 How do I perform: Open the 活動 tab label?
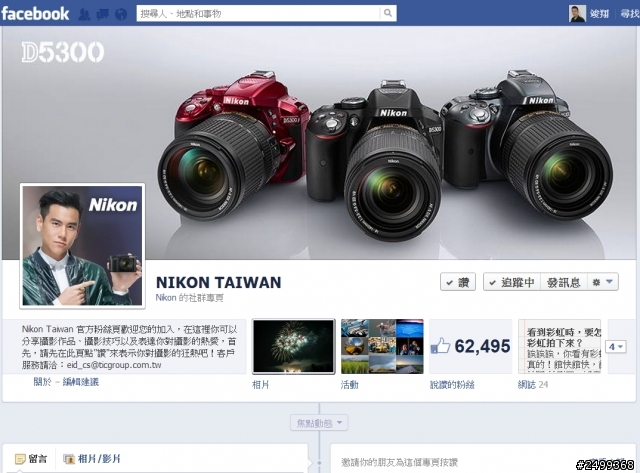[349, 385]
